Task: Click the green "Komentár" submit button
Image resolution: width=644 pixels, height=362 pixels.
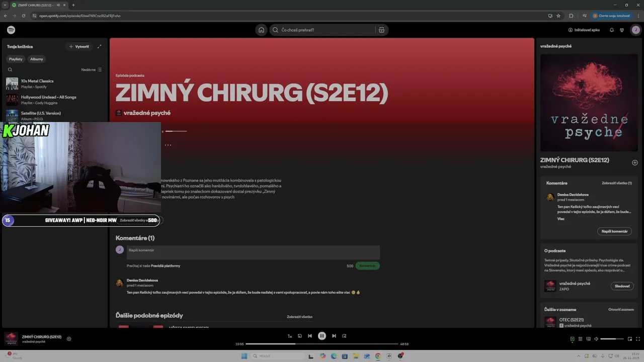Action: tap(367, 265)
